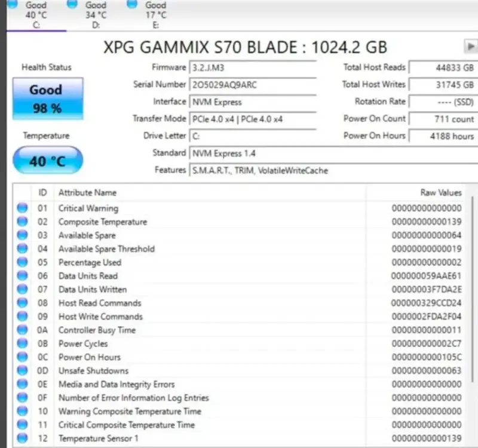Click the 40 °C temperature button
This screenshot has width=478, height=448.
tap(48, 160)
